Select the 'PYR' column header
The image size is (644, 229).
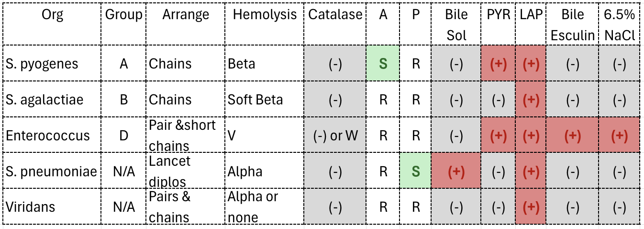pyautogui.click(x=498, y=14)
